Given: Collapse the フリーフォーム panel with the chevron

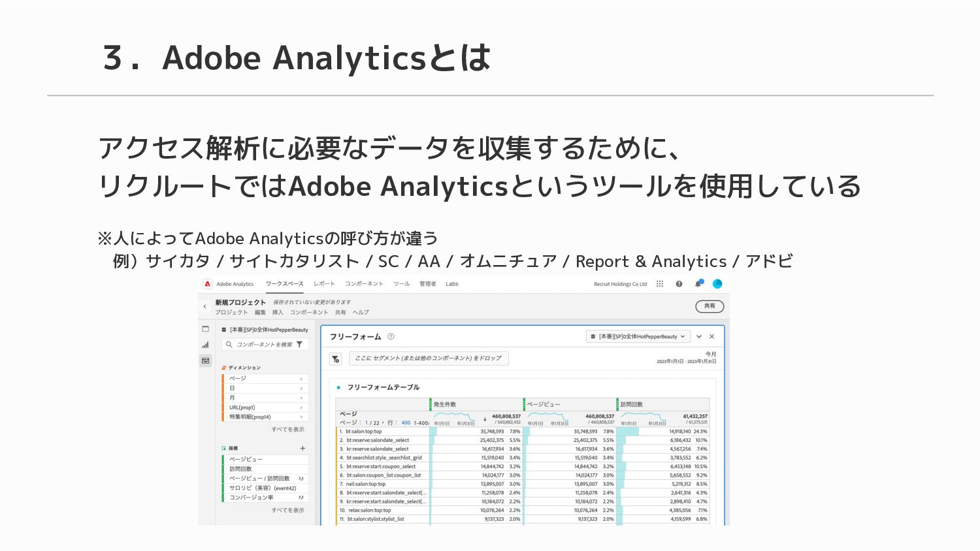Looking at the screenshot, I should coord(699,337).
